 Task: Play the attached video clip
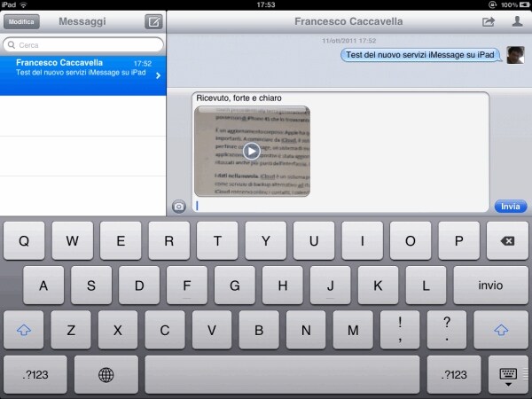tap(252, 152)
